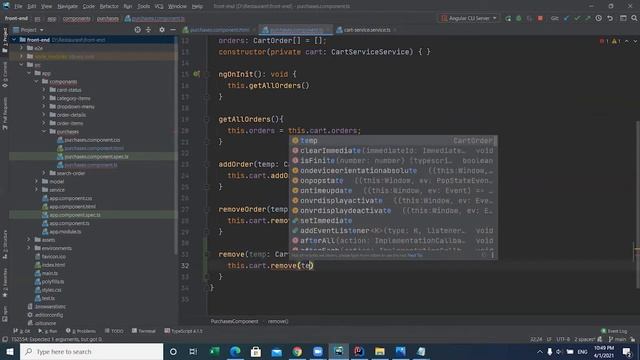Collapse the components folder

point(37,82)
